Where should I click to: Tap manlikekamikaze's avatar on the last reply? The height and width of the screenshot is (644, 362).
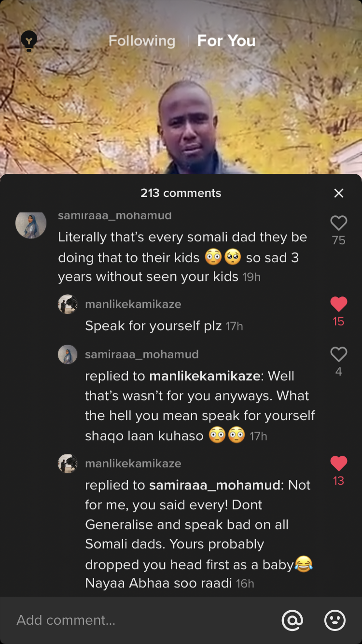[x=68, y=463]
